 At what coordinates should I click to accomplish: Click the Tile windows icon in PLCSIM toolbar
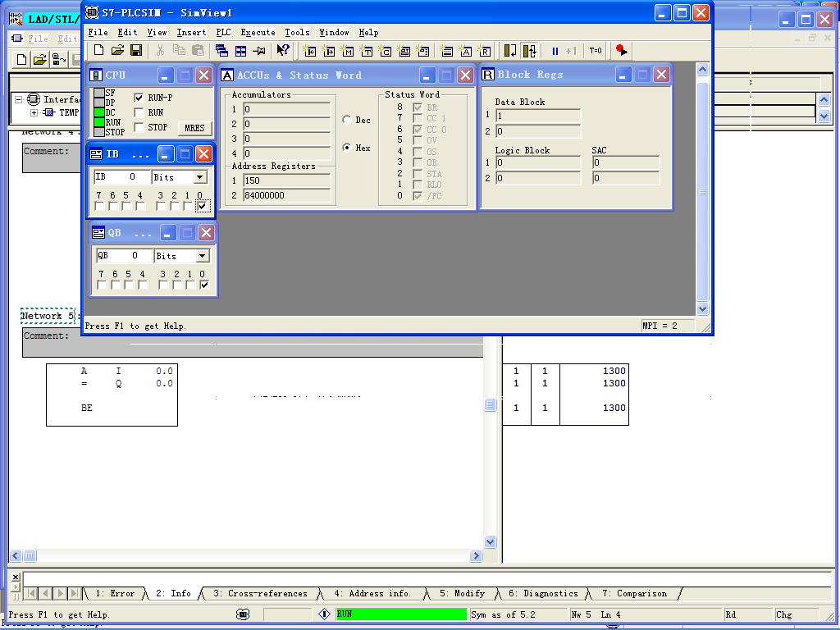click(x=240, y=50)
